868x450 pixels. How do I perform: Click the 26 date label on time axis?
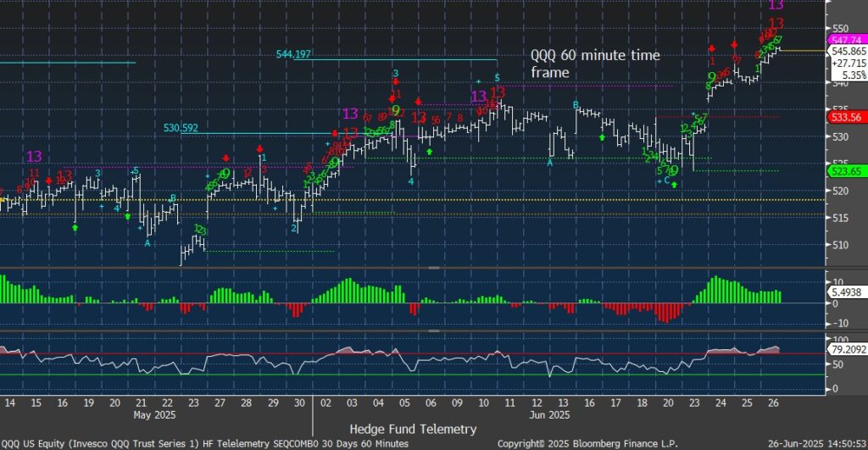tap(773, 403)
